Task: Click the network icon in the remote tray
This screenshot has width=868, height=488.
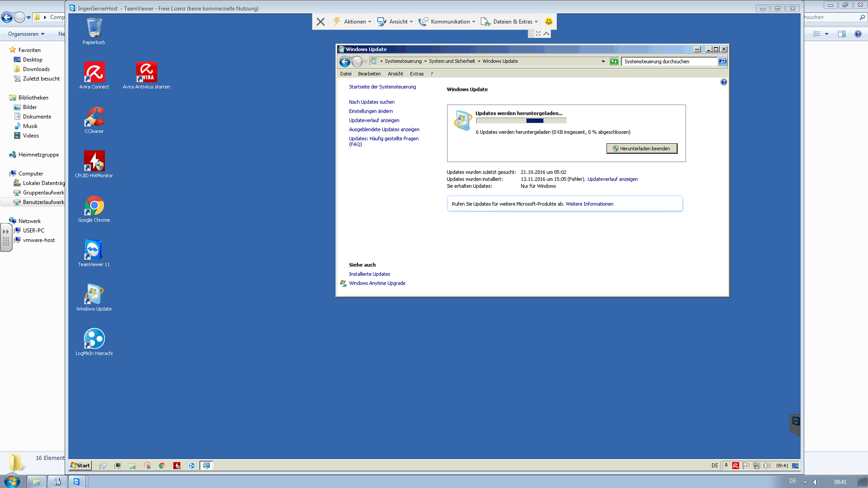Action: point(757,465)
